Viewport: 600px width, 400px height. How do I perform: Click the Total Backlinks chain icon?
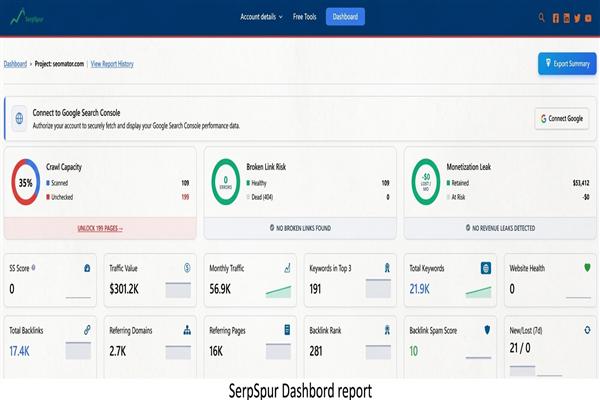87,330
